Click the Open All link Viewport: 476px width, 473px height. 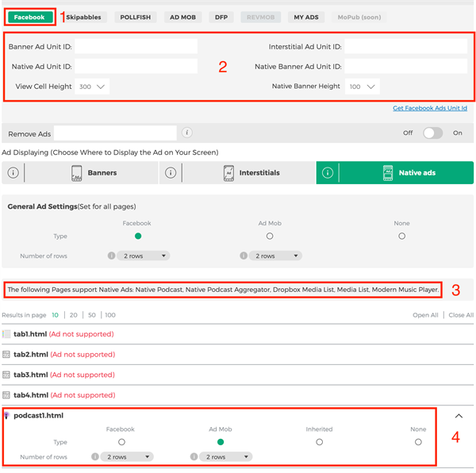pyautogui.click(x=425, y=315)
